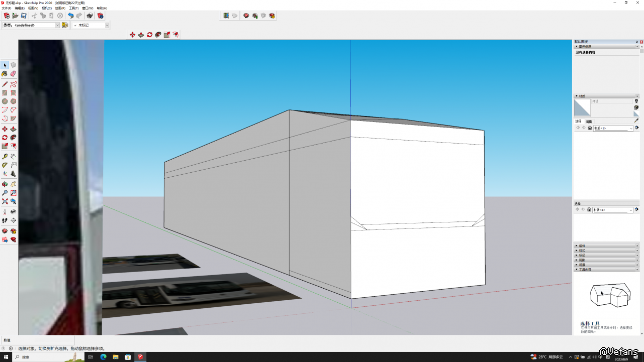
Task: Select the Eraser tool in left toolbar
Action: tap(13, 74)
